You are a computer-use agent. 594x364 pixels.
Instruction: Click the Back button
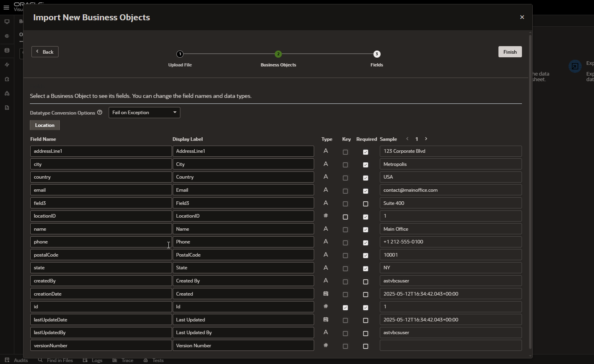45,52
